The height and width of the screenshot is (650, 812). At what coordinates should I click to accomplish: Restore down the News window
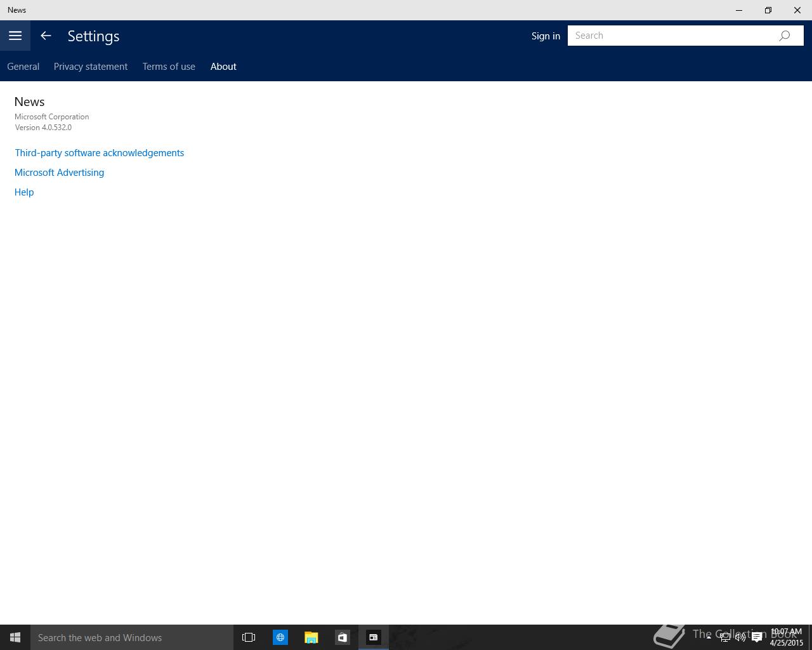coord(768,10)
